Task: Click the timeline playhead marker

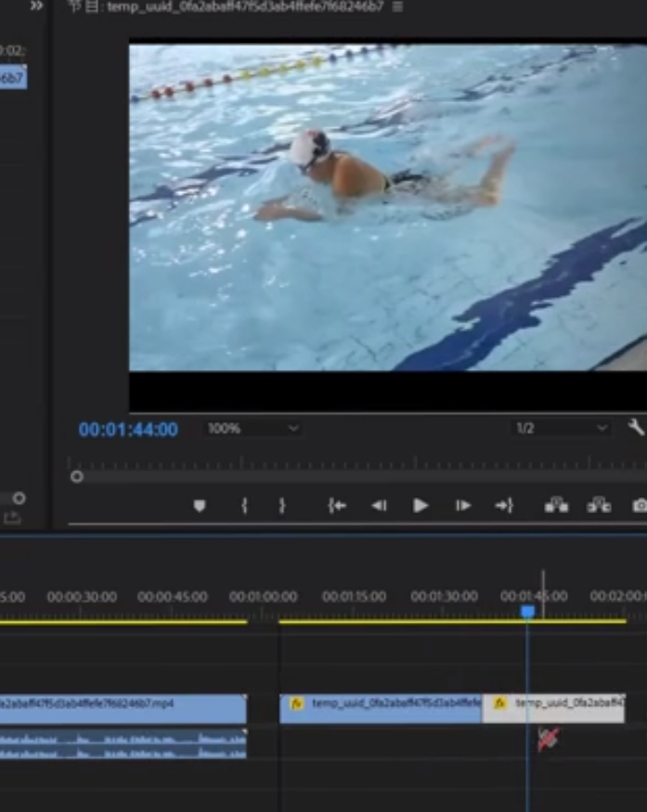Action: pos(527,612)
